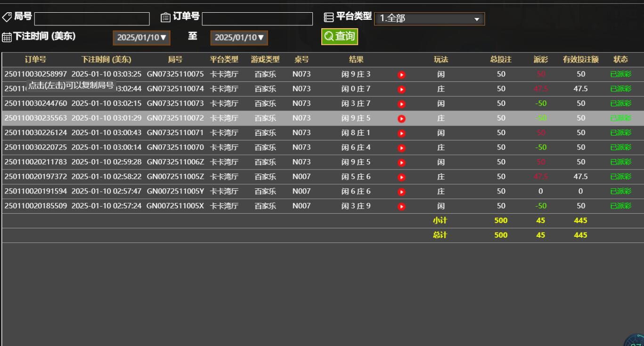Click the 派彩 column header
644x346 pixels.
tap(540, 59)
